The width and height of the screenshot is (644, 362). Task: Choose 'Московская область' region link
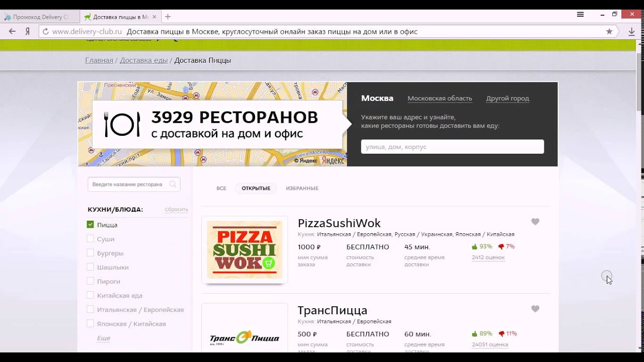[440, 99]
